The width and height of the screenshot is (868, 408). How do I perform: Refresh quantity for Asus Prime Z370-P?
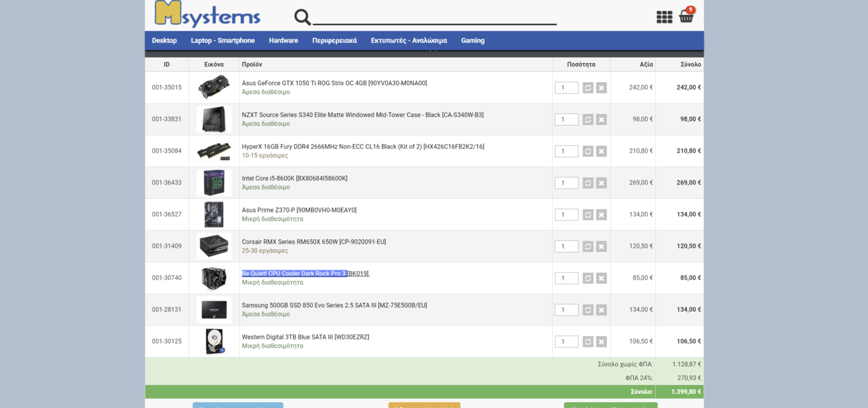point(588,215)
